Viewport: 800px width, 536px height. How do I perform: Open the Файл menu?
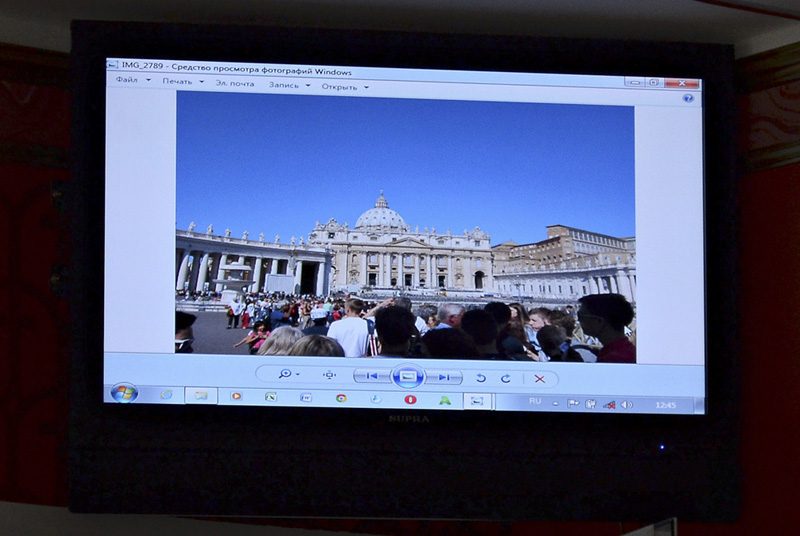click(127, 81)
